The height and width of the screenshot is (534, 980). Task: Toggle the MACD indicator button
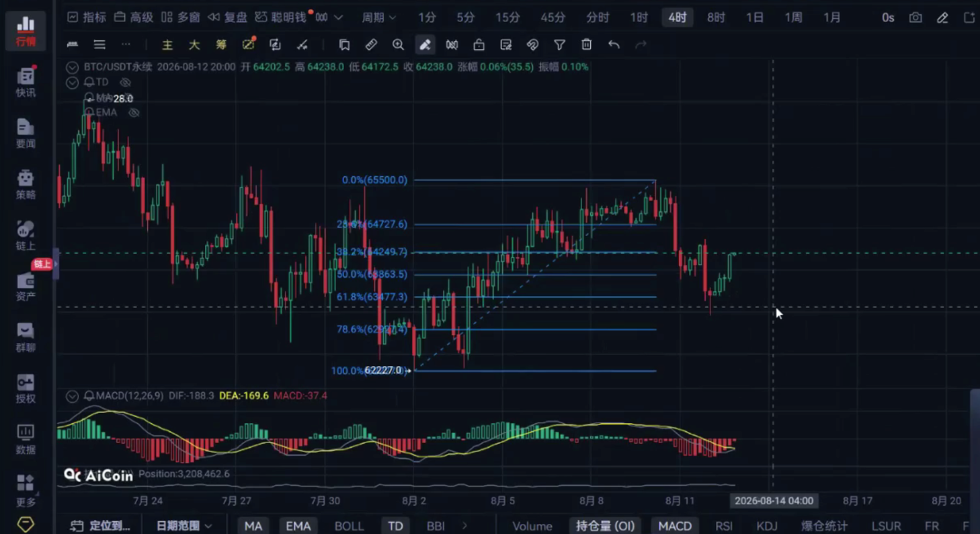click(675, 526)
